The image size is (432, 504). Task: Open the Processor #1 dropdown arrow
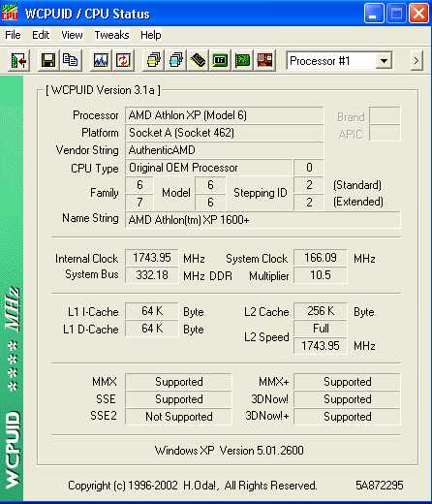click(384, 61)
